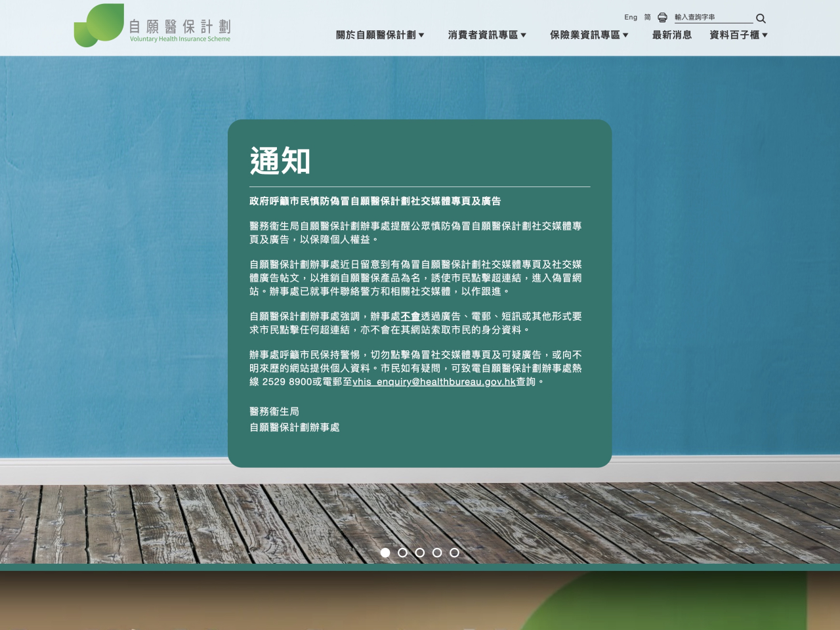This screenshot has height=630, width=840.
Task: Click the magnifier search icon
Action: click(761, 18)
